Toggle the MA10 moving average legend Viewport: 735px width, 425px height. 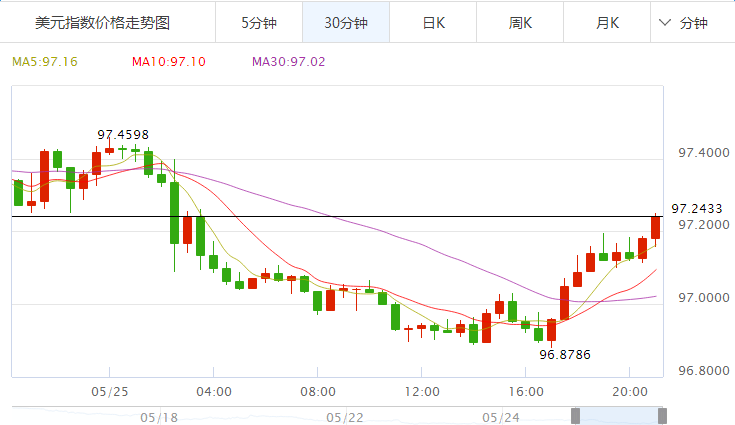(x=169, y=62)
